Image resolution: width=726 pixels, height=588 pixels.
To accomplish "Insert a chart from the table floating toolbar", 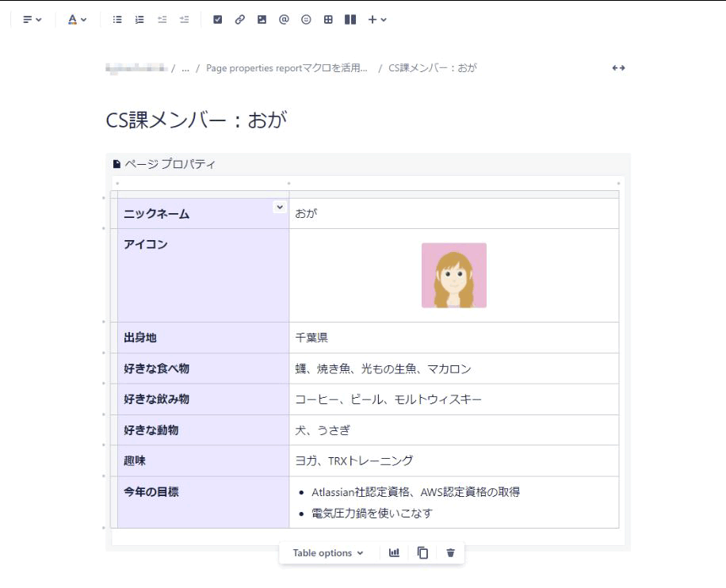I will [394, 552].
